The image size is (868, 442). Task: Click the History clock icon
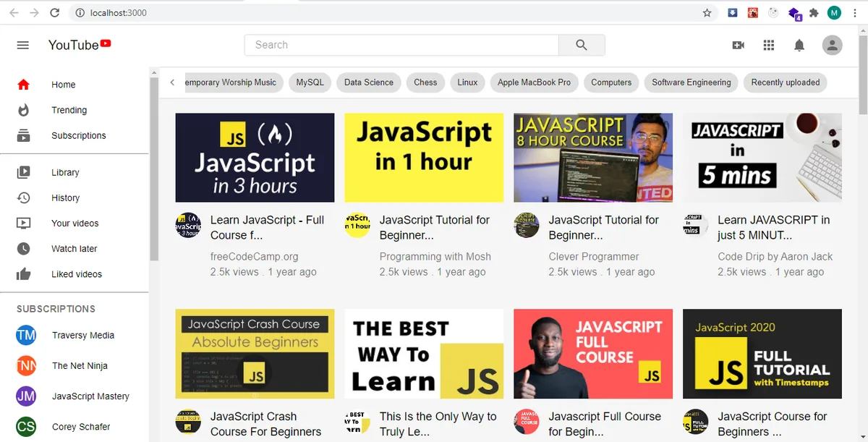pyautogui.click(x=23, y=197)
